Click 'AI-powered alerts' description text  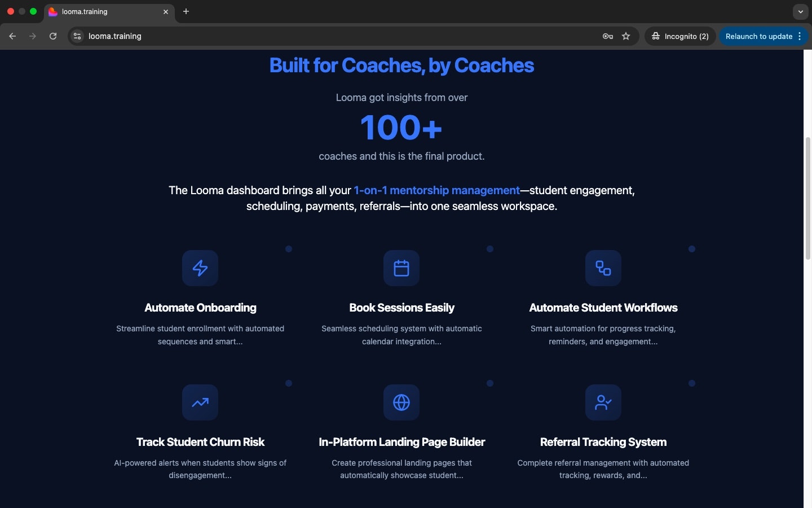(200, 469)
